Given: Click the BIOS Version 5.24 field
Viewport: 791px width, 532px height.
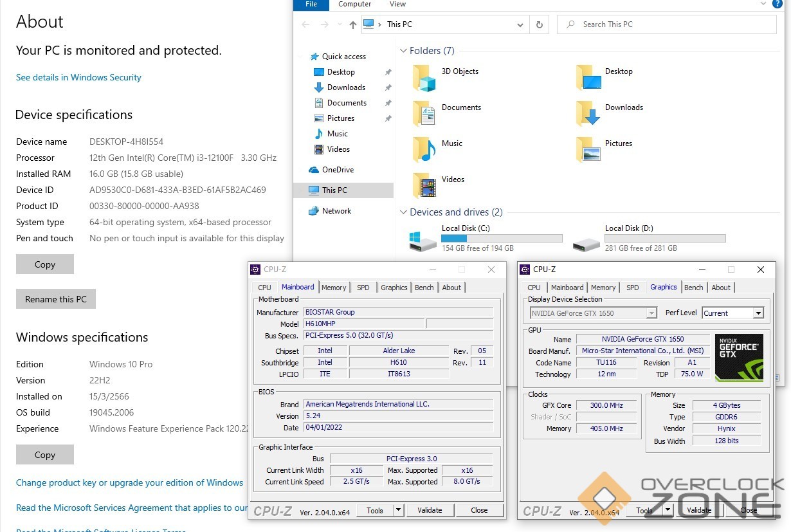Looking at the screenshot, I should pos(399,416).
